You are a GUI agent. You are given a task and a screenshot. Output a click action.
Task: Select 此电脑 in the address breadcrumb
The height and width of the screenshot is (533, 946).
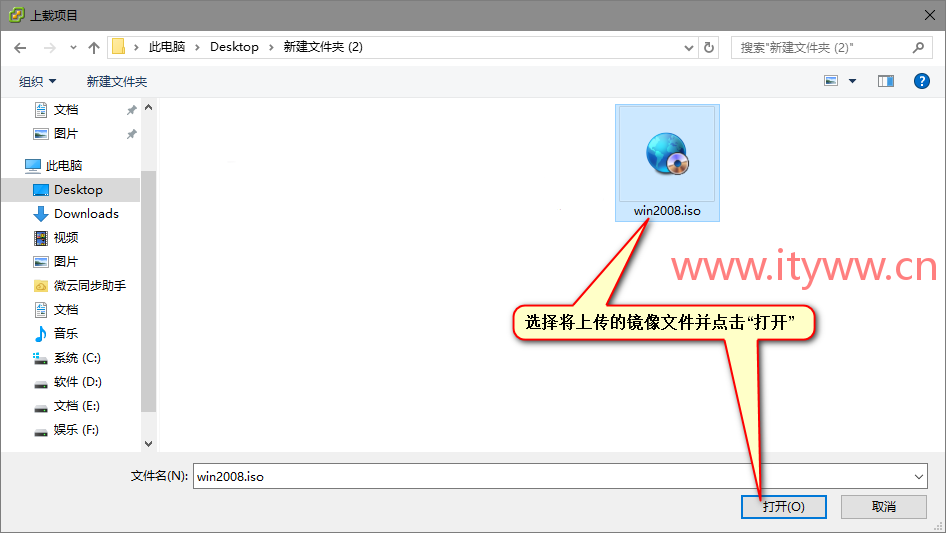click(167, 46)
